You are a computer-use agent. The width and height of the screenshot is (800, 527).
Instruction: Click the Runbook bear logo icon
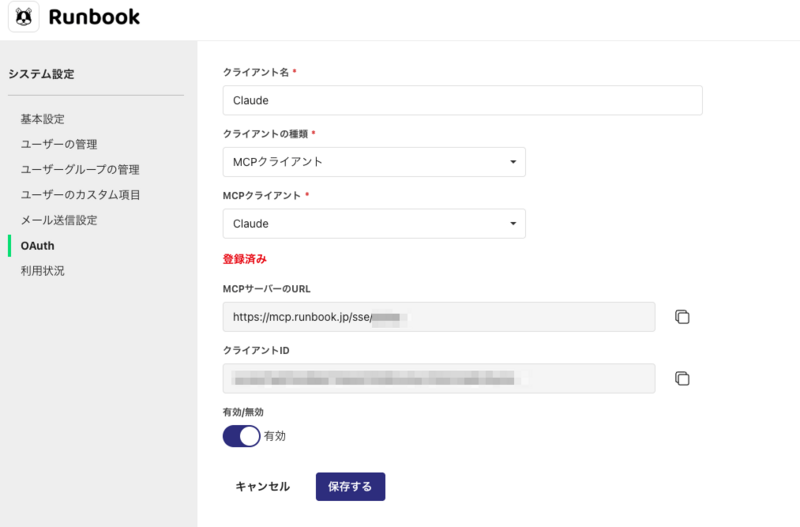(24, 17)
